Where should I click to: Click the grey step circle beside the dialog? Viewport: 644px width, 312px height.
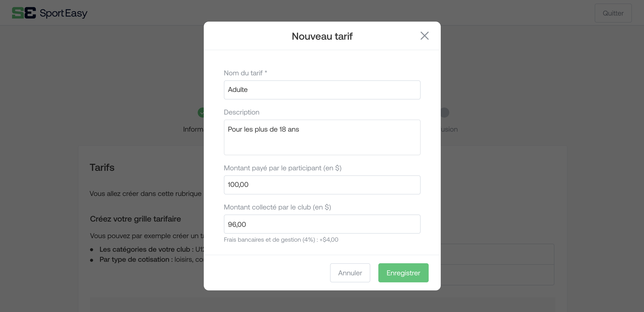click(x=445, y=113)
